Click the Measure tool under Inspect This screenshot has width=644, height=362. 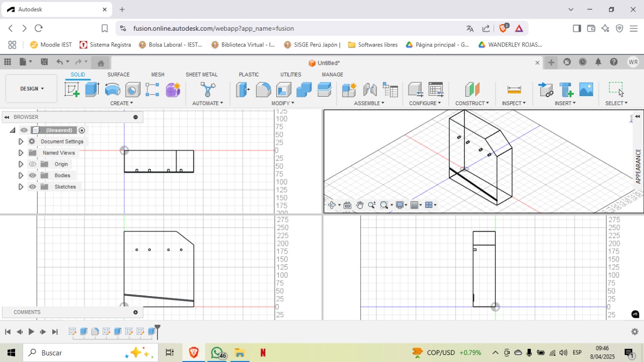[514, 90]
